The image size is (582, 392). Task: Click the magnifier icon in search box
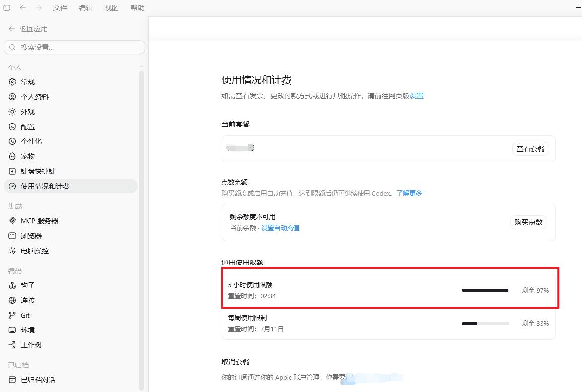click(12, 47)
